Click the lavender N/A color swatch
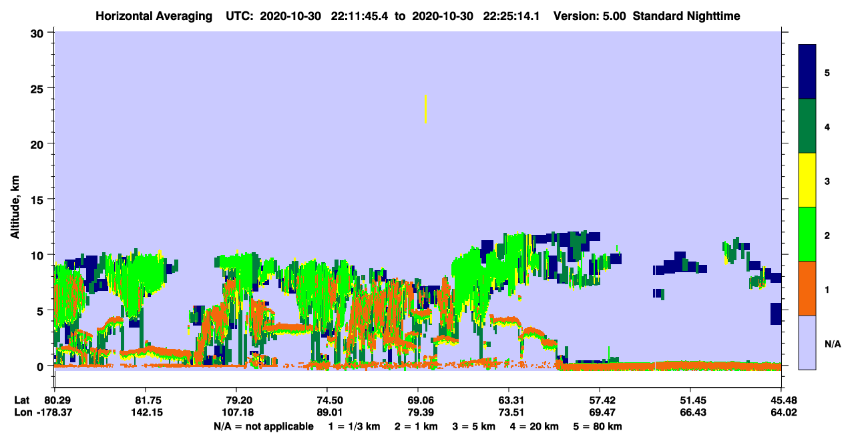This screenshot has height=445, width=868. tap(807, 342)
